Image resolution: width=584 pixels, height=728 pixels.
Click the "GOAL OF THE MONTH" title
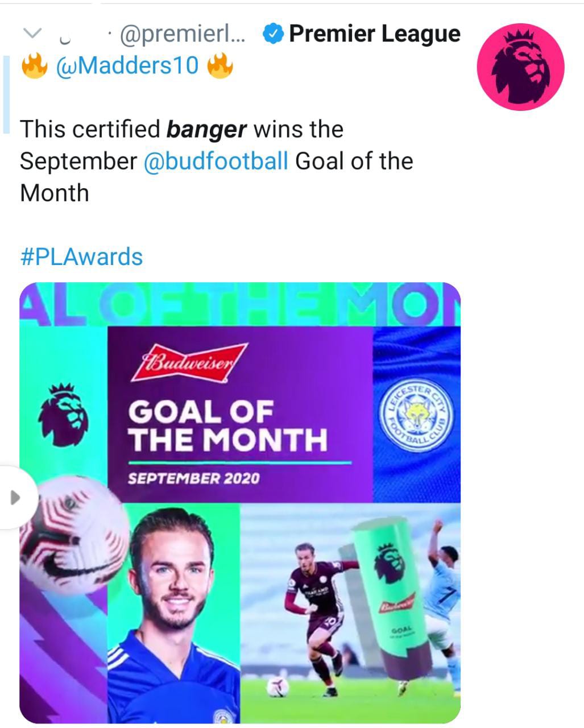227,425
